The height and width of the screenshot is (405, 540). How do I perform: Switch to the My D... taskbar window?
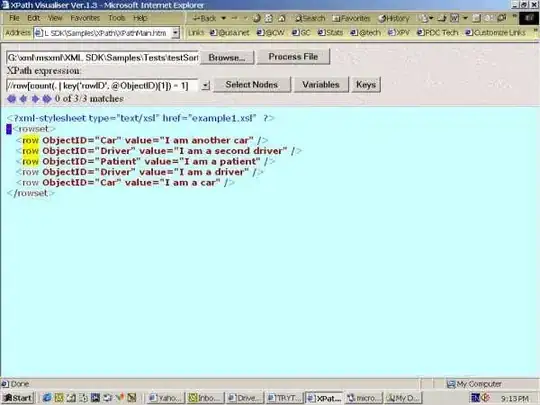(x=402, y=398)
